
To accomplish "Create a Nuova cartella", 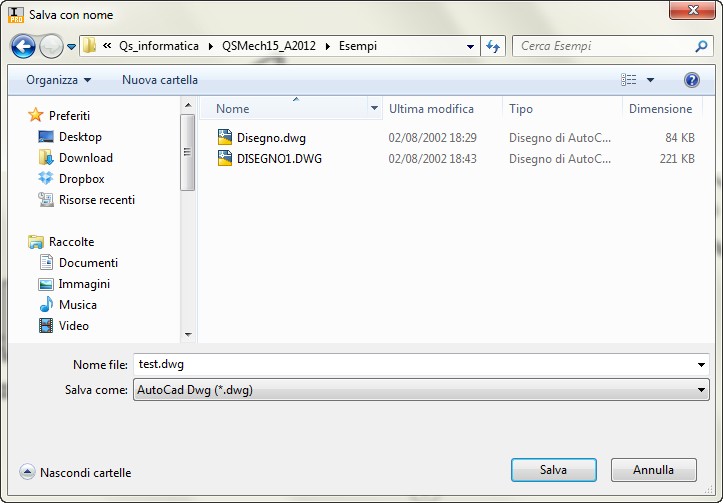I will [160, 80].
